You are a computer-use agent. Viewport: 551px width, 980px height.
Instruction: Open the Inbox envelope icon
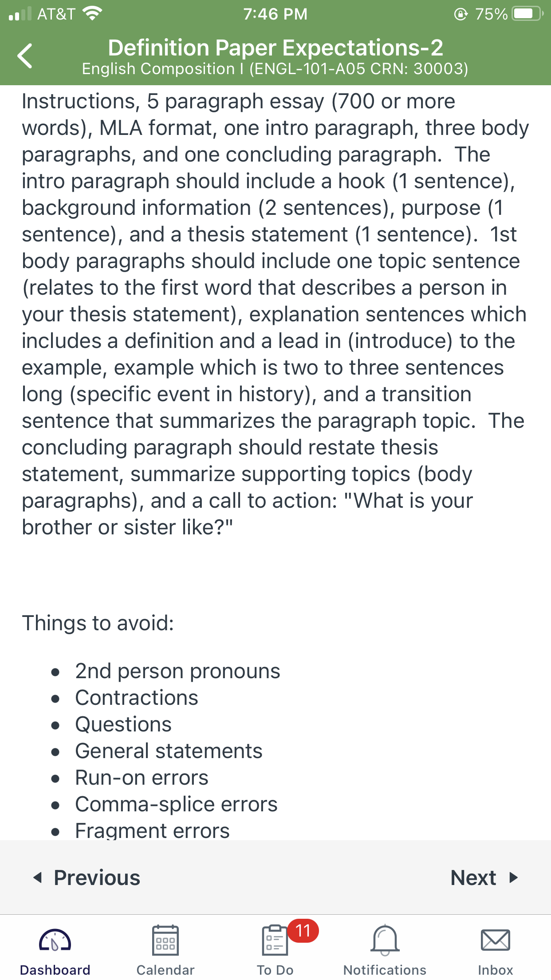pyautogui.click(x=496, y=940)
